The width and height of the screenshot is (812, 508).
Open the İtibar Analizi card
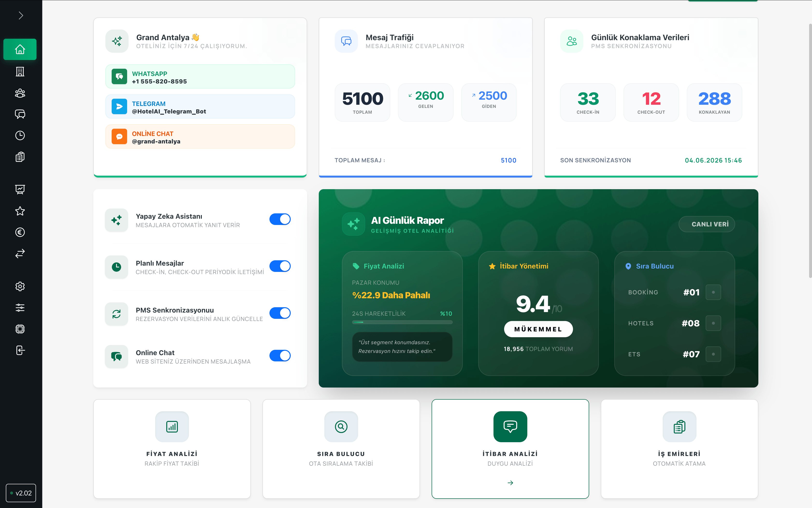[x=510, y=449]
